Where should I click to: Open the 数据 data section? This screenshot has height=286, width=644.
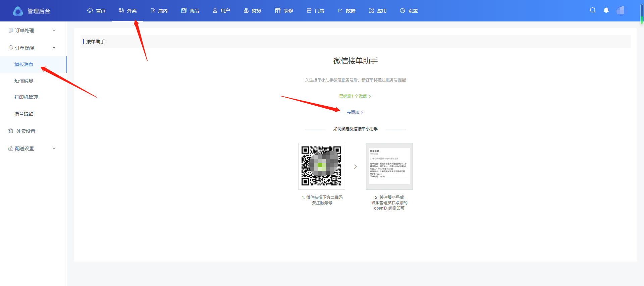coord(346,11)
